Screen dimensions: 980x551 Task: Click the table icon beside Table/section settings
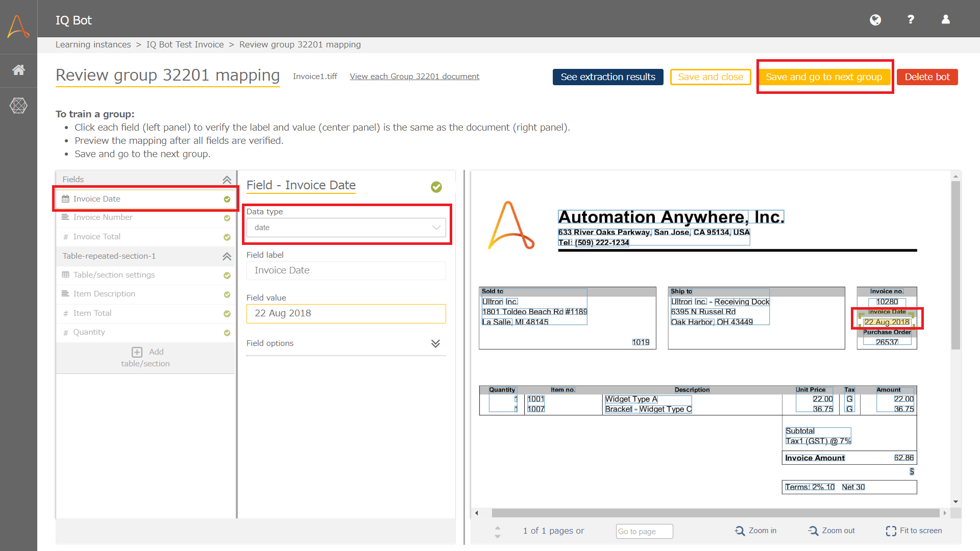(x=65, y=275)
